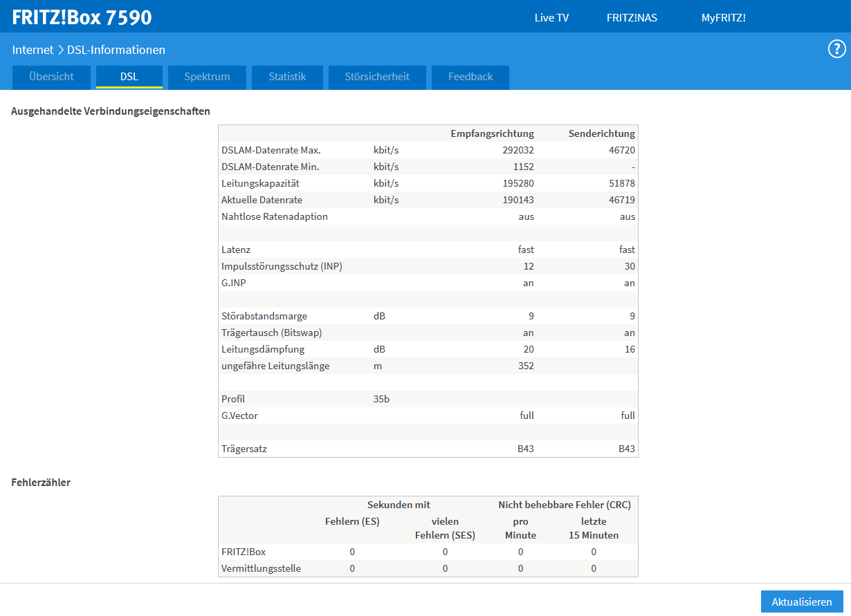Click the FRITZ!Box 7590 title logo

pyautogui.click(x=82, y=17)
